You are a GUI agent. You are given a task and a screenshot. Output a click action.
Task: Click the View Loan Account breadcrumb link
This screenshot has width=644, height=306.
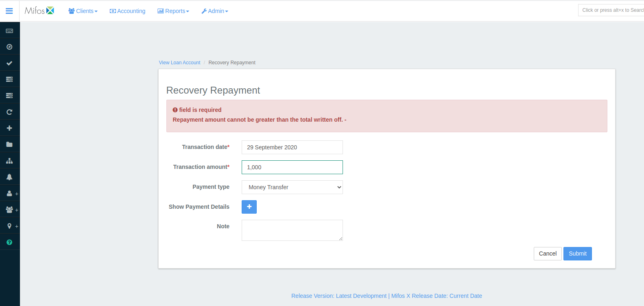point(179,63)
